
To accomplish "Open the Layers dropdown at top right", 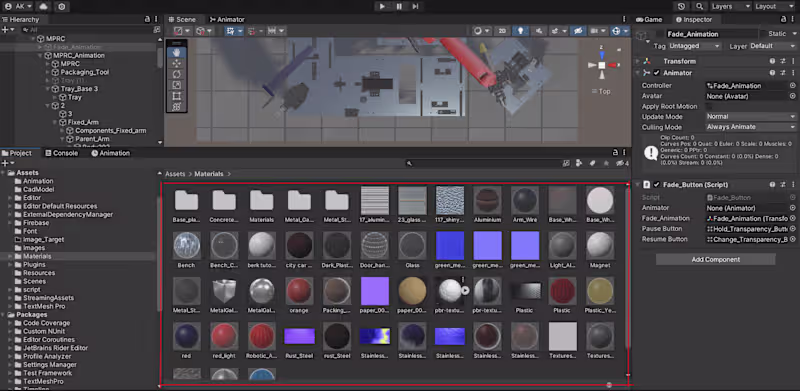I will [731, 6].
